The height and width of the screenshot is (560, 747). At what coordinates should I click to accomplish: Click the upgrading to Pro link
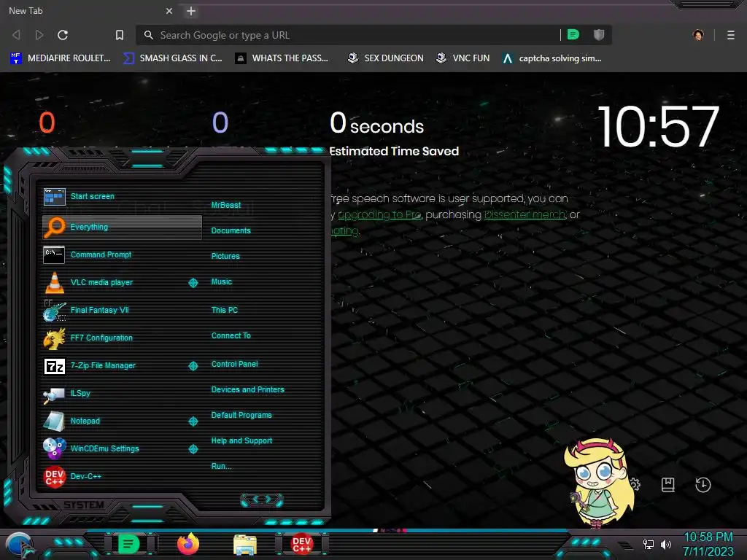click(x=379, y=215)
